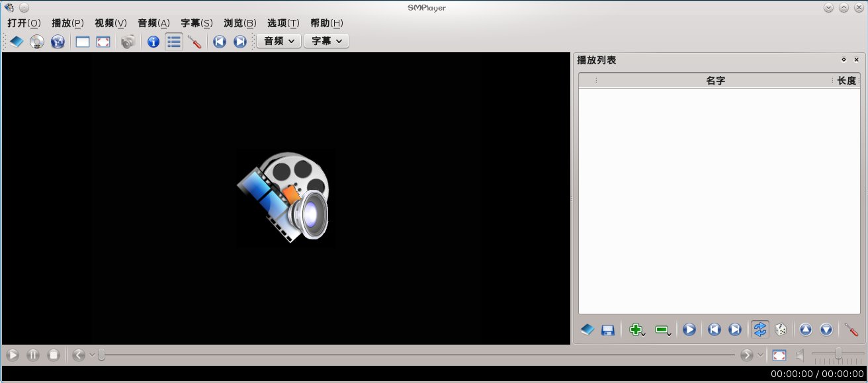Viewport: 868px width, 383px height.
Task: Click the play button in control bar
Action: point(13,355)
